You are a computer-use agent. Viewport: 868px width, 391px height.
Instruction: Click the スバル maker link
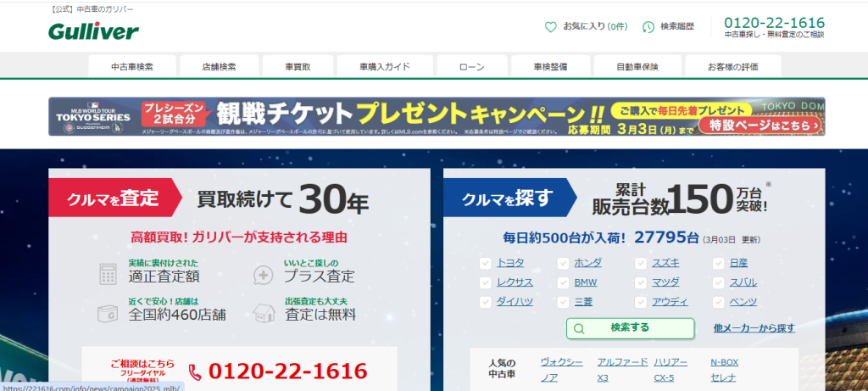tap(743, 282)
